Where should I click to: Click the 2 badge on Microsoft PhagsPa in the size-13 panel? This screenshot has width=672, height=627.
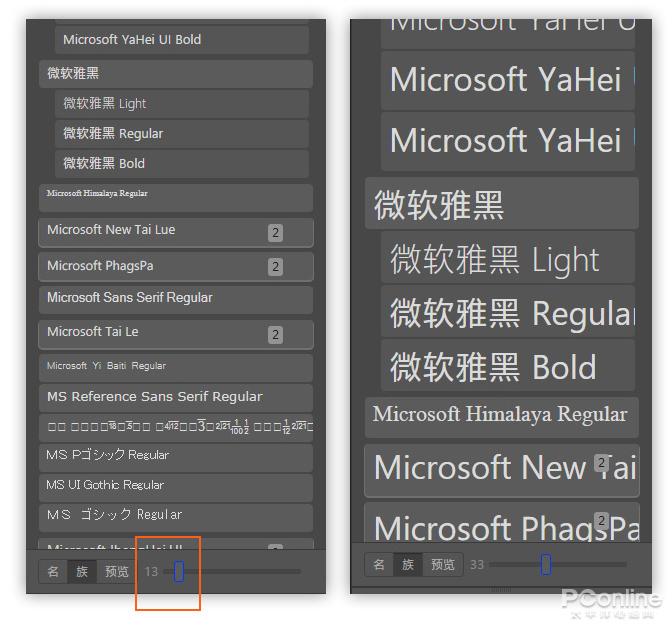tap(275, 267)
